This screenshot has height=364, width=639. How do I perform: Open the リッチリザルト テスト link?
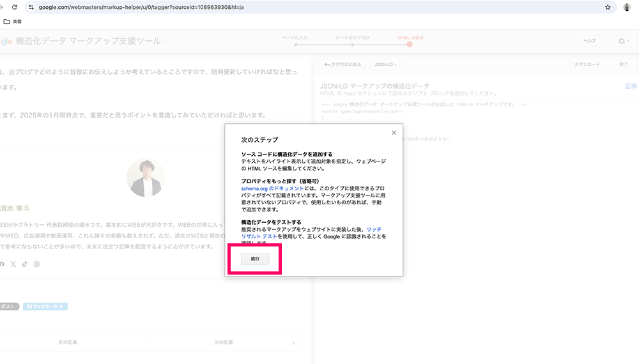(x=311, y=233)
